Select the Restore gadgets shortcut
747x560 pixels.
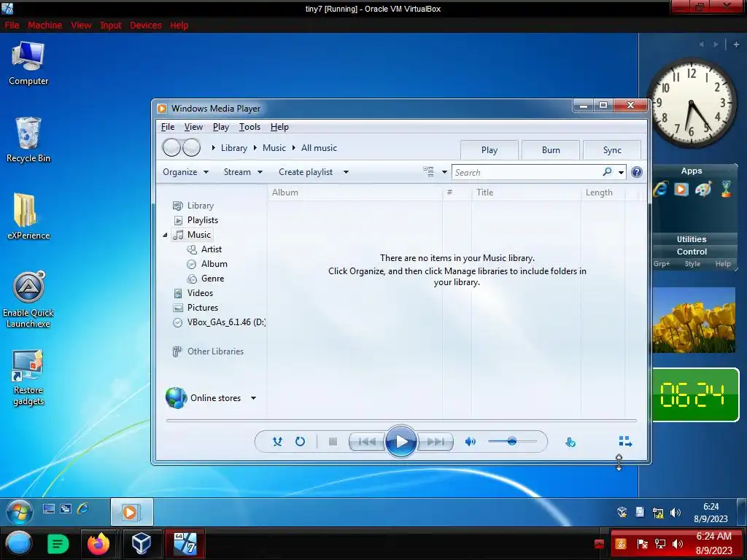[28, 378]
